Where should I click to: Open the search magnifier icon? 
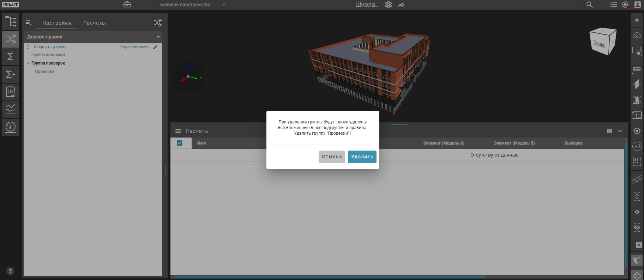coord(589,5)
